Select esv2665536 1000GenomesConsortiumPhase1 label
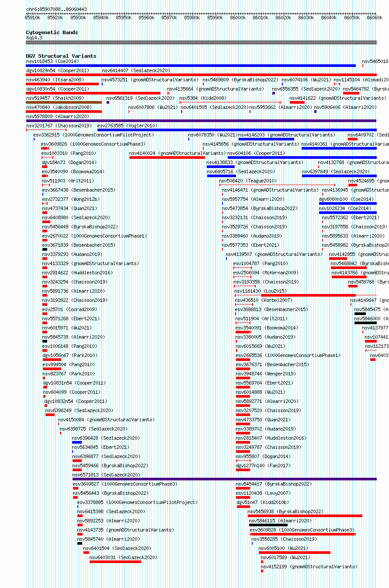 [288, 355]
